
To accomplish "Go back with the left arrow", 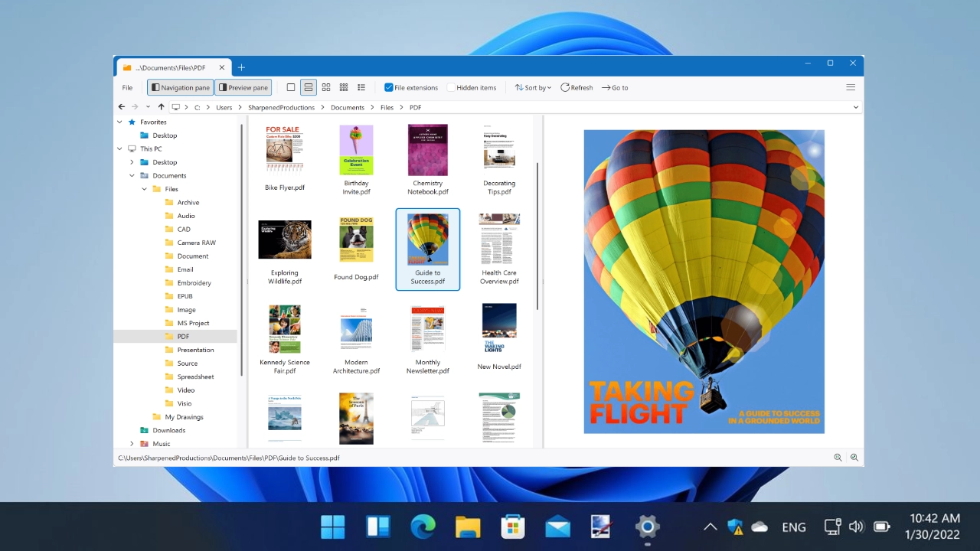I will coord(122,107).
